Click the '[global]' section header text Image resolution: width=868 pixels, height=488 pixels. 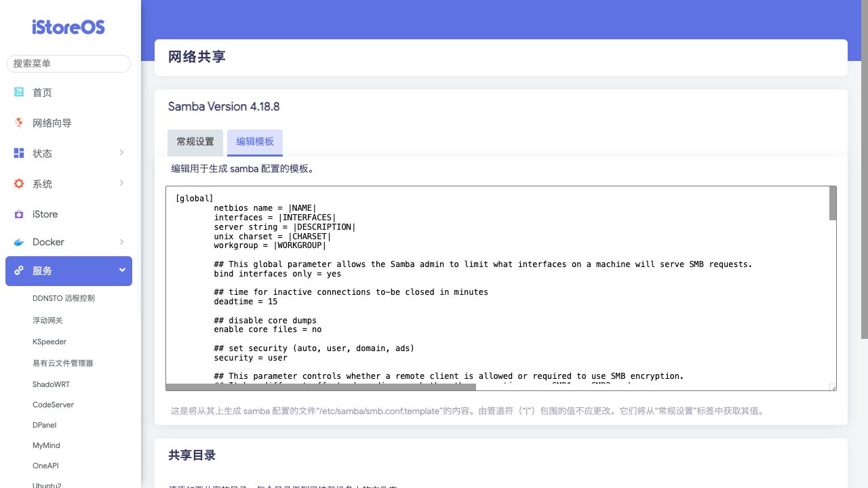[195, 199]
